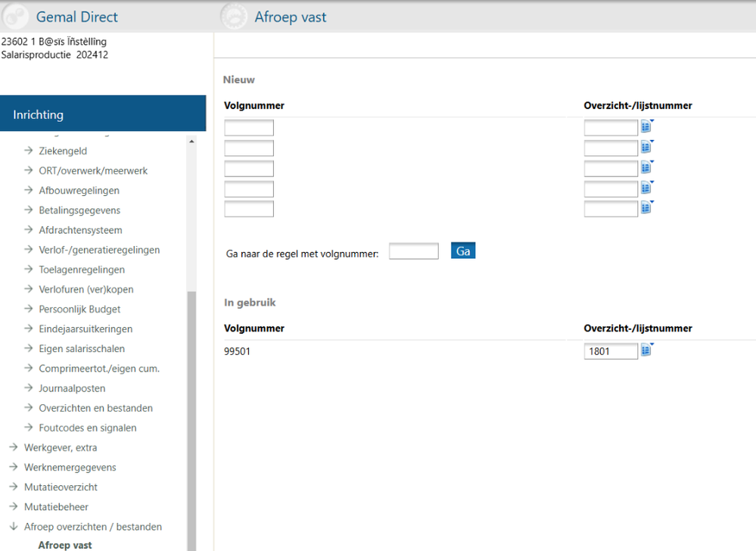
Task: Open Ziekengeld in the sidebar
Action: coord(63,151)
